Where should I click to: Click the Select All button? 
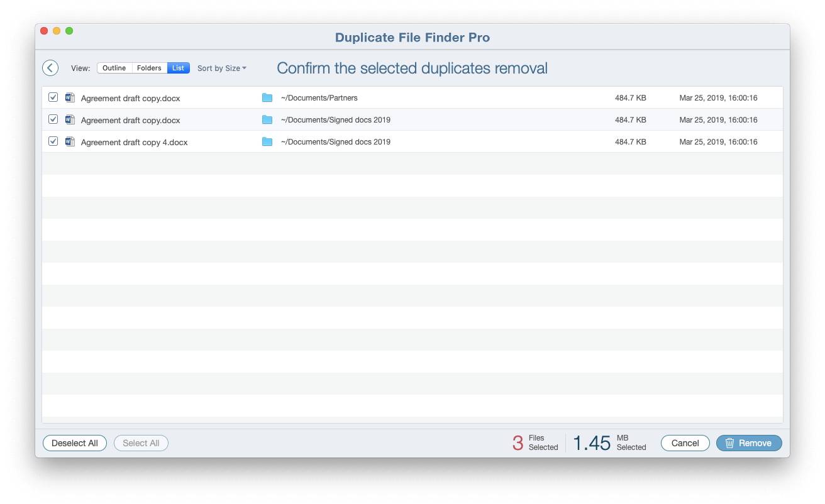click(x=141, y=443)
